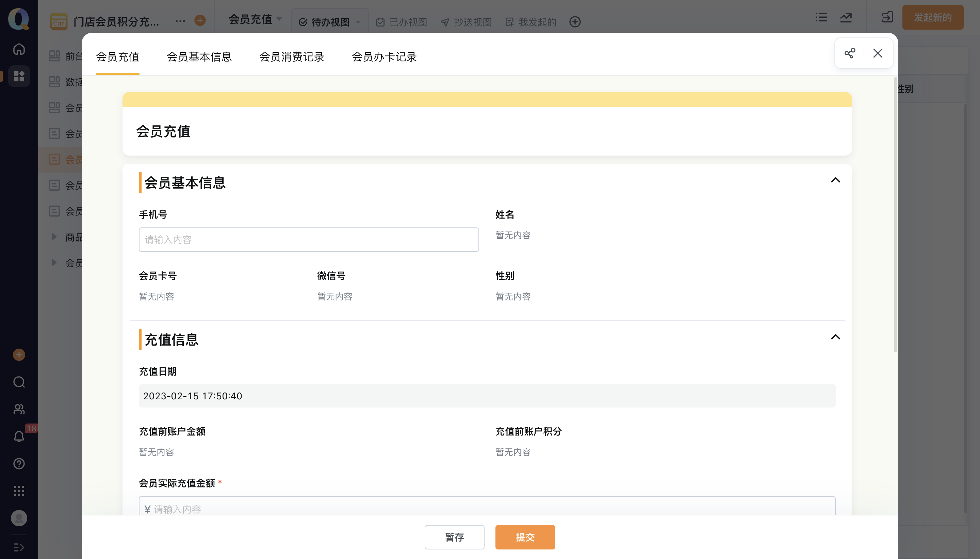Click the 会员卡号 field label
Image resolution: width=980 pixels, height=559 pixels.
158,276
